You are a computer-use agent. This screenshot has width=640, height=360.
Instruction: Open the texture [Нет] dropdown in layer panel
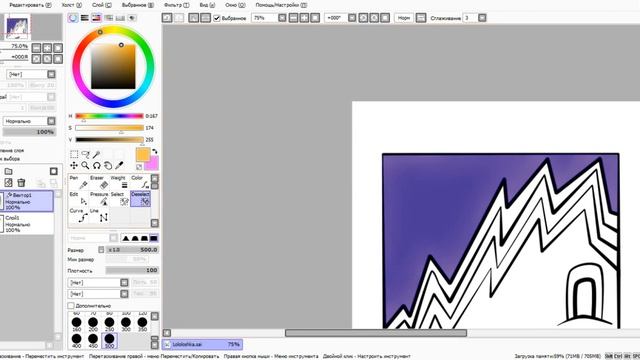click(51, 74)
